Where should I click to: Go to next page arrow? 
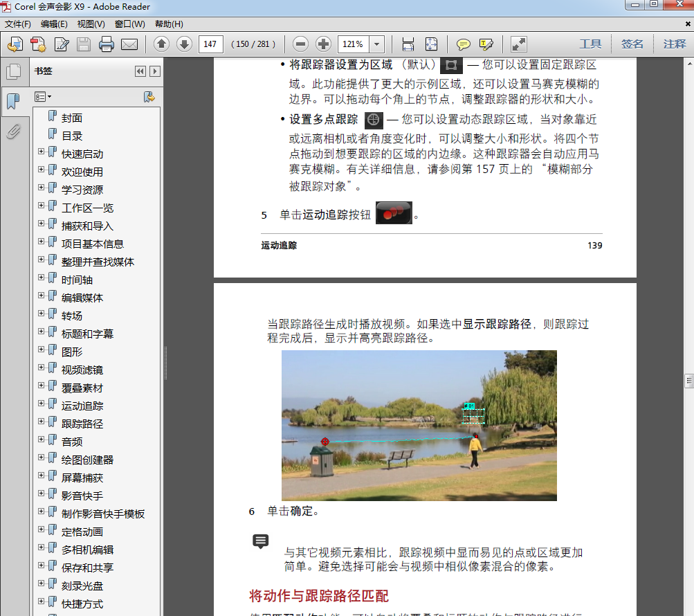pos(184,44)
